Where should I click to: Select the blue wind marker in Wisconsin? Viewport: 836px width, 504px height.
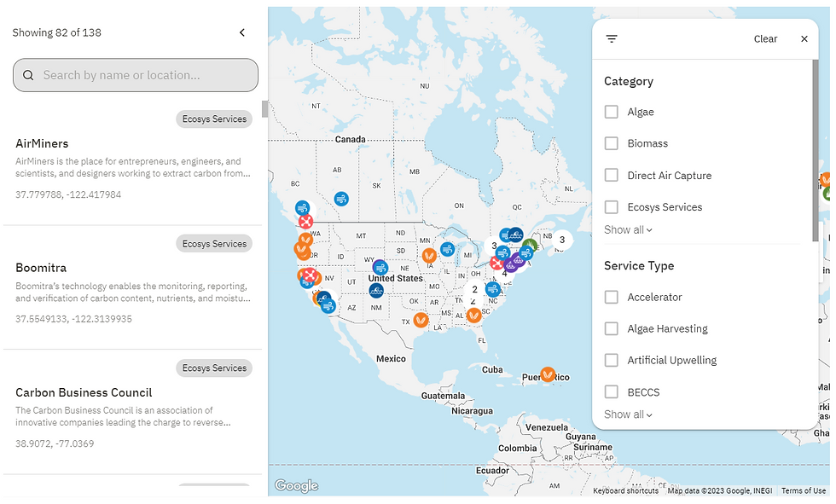447,249
